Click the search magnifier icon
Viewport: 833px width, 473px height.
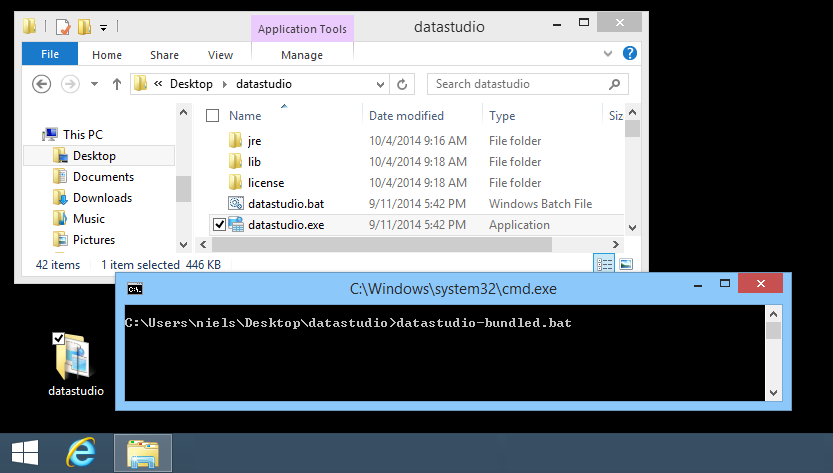click(615, 84)
